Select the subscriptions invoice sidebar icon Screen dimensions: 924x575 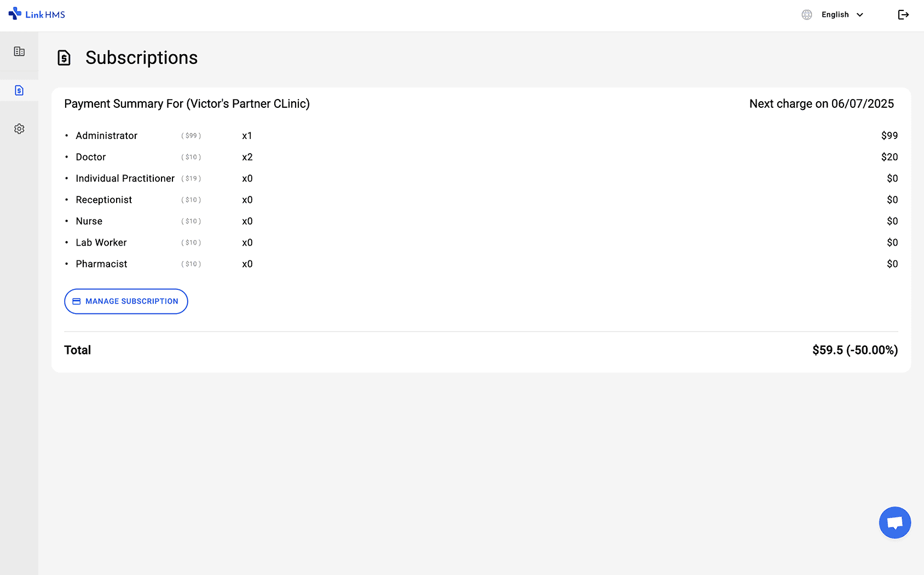point(19,90)
